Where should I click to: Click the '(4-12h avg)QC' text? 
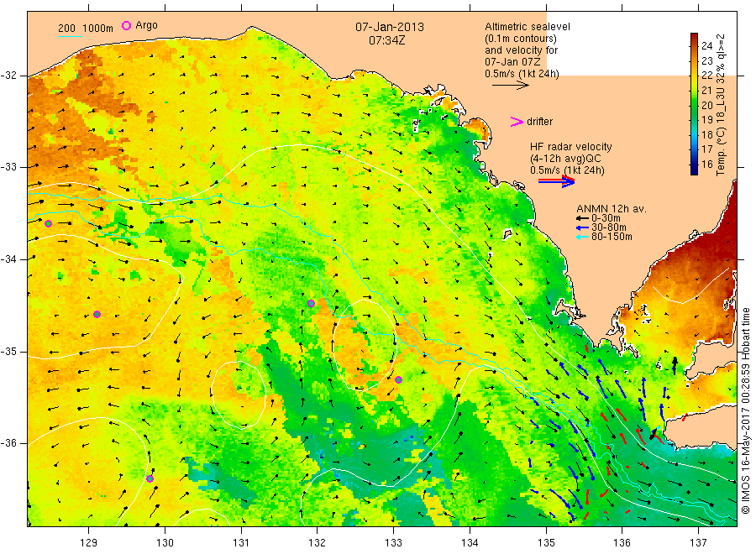pyautogui.click(x=565, y=159)
